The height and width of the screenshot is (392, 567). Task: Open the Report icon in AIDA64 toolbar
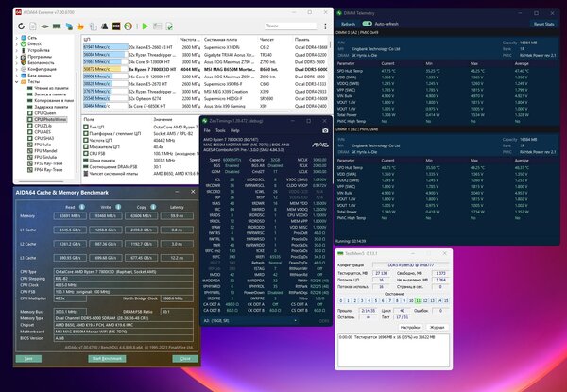[33, 26]
